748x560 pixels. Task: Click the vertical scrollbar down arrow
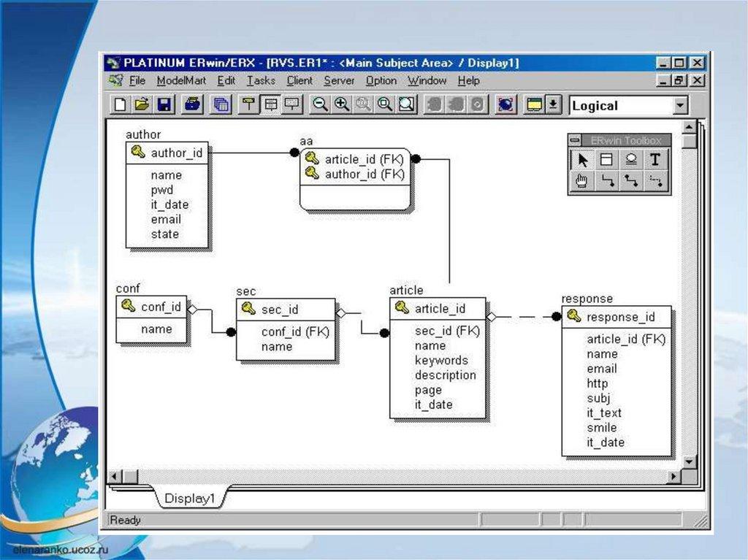tap(689, 463)
